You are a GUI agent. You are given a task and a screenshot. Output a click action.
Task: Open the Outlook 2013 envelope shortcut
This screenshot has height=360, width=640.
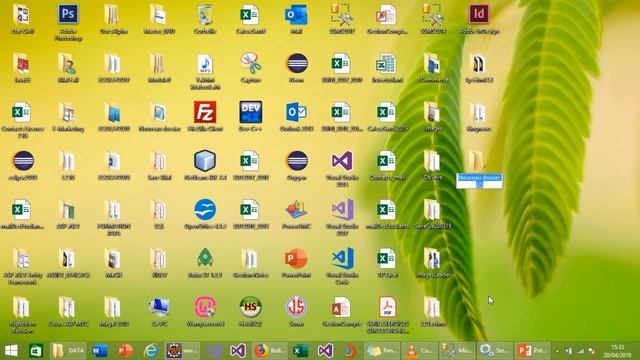[296, 112]
